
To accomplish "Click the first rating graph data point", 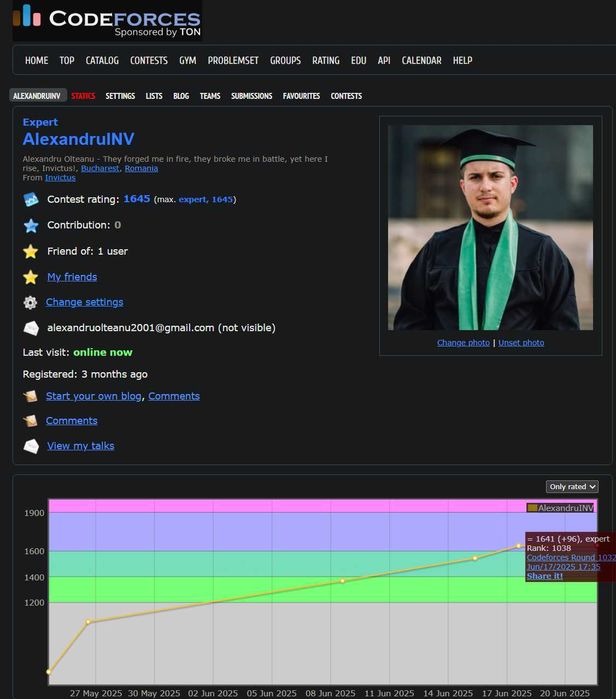I will click(x=49, y=672).
